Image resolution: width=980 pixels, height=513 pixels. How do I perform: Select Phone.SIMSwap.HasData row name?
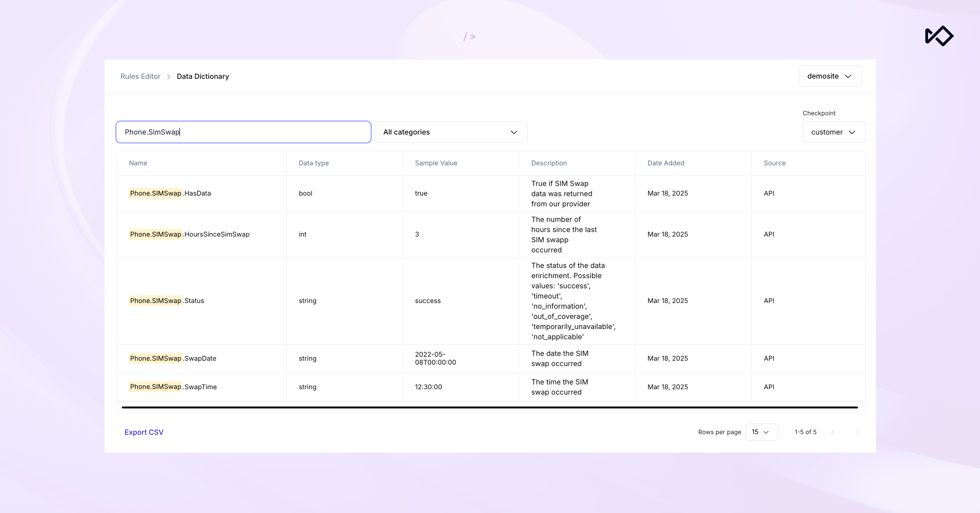point(170,193)
